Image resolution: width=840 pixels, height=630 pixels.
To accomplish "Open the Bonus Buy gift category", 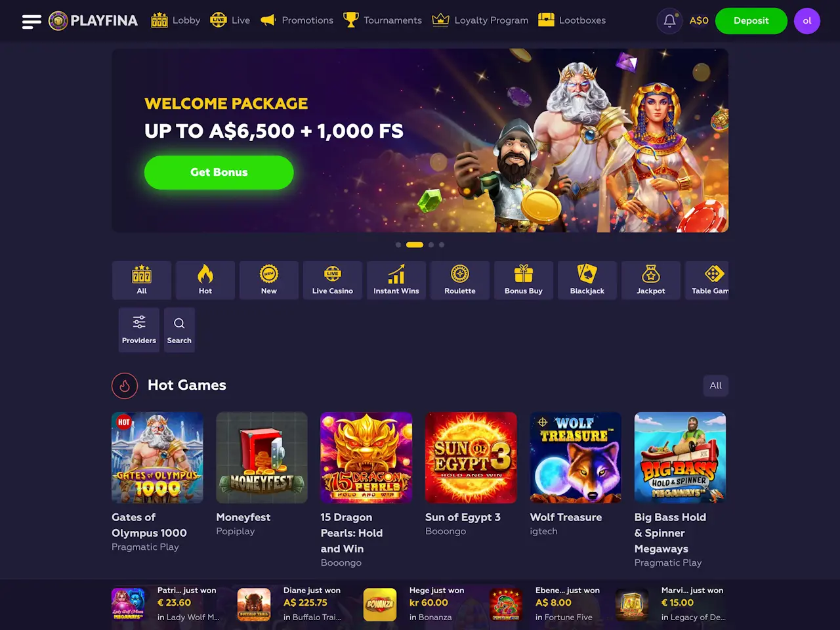I will pos(524,280).
